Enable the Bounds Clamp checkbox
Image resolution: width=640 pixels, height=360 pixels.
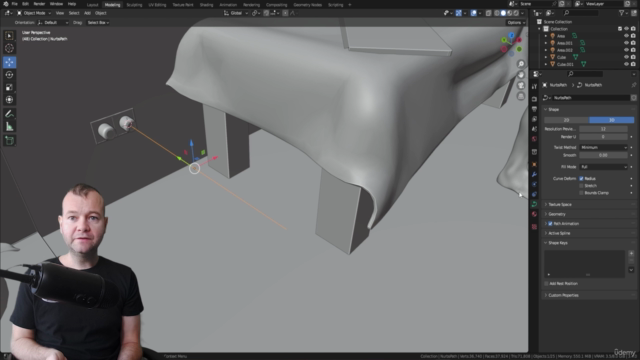pos(581,193)
